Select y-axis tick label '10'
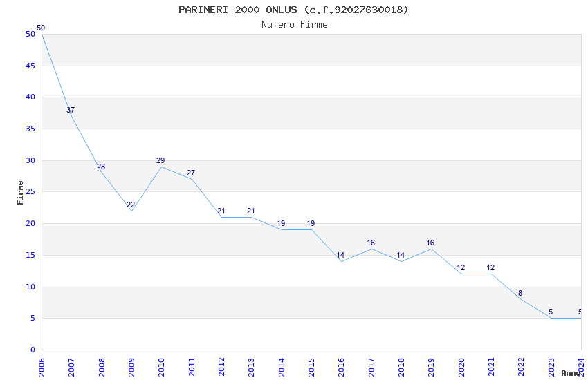Screen dimensions: 588x380 pos(30,287)
